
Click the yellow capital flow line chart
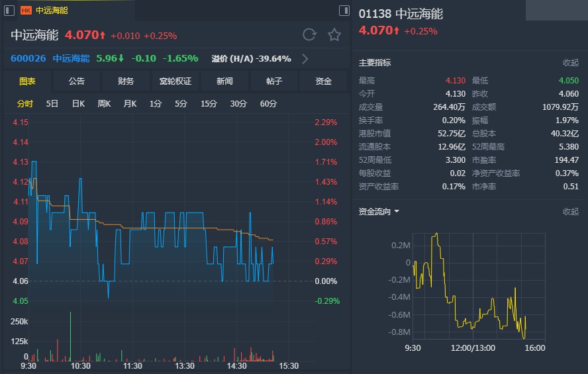coord(469,285)
